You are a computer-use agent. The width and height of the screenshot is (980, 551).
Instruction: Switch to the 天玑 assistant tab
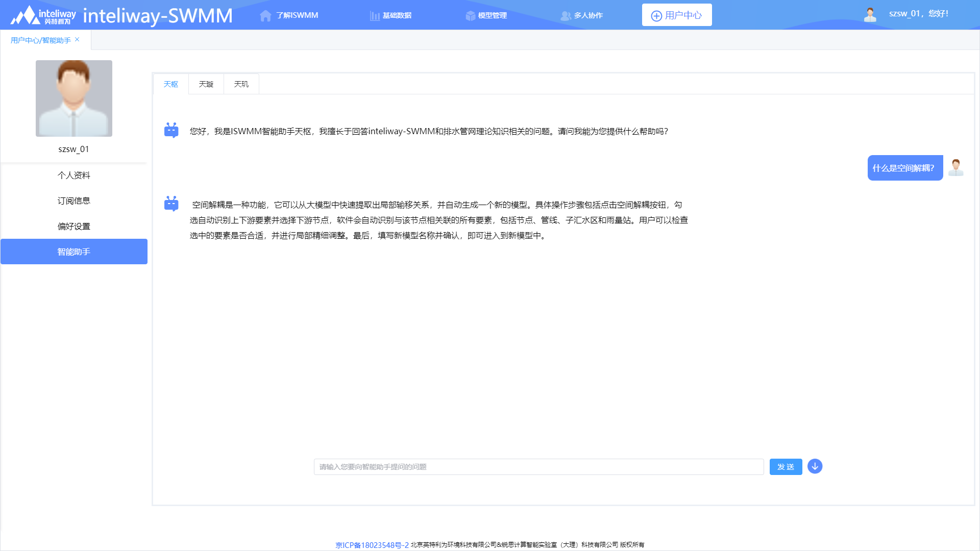click(241, 84)
